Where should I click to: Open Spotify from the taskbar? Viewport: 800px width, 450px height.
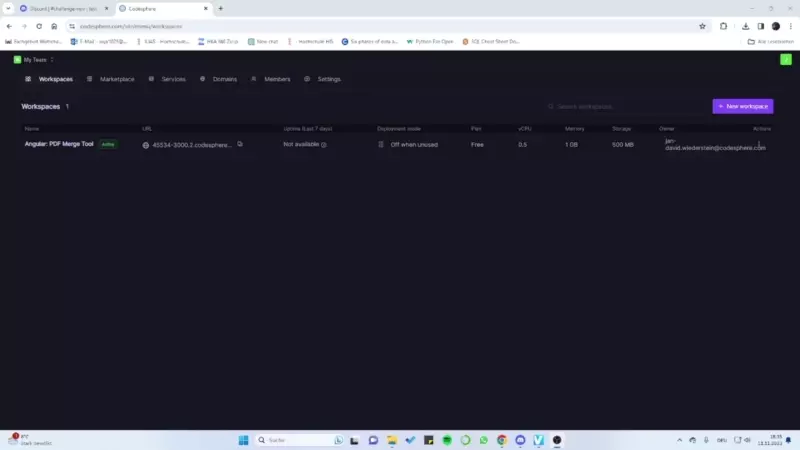click(x=447, y=440)
